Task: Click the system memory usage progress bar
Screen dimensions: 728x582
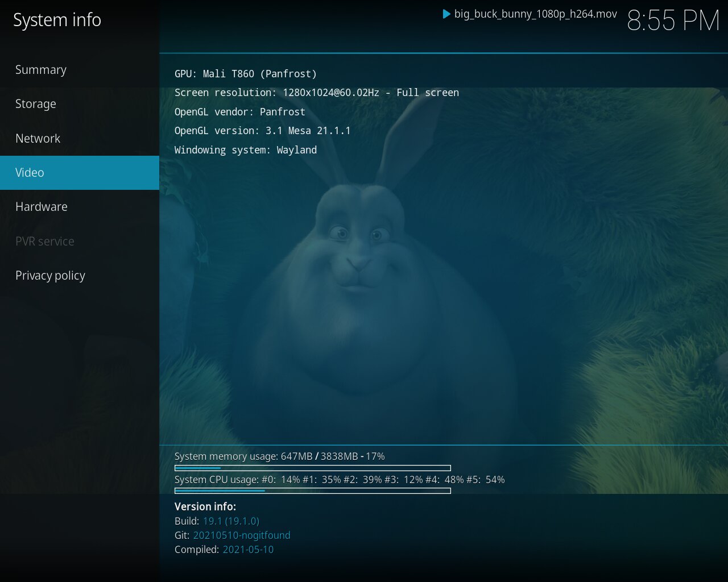Action: click(x=312, y=468)
